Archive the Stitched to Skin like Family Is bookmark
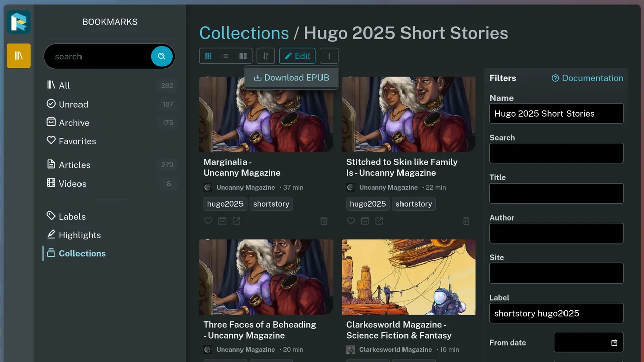This screenshot has height=362, width=644. pyautogui.click(x=365, y=221)
